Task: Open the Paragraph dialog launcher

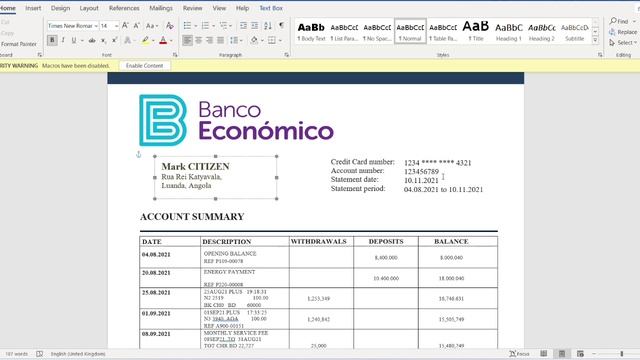Action: [x=287, y=55]
